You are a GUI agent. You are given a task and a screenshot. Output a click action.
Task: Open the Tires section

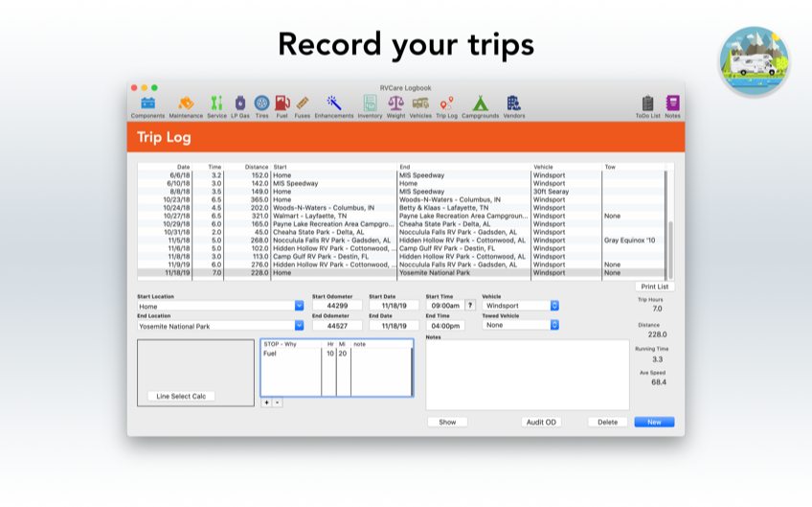coord(261,104)
